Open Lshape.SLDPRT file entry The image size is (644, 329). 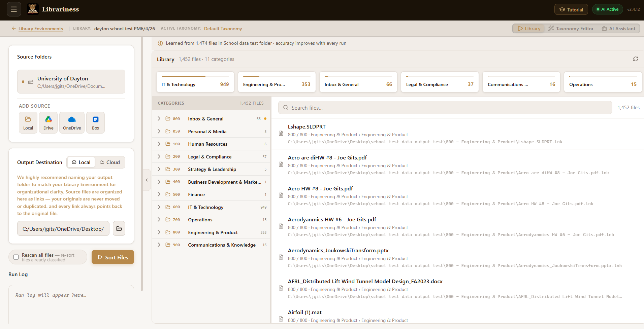[x=457, y=134]
